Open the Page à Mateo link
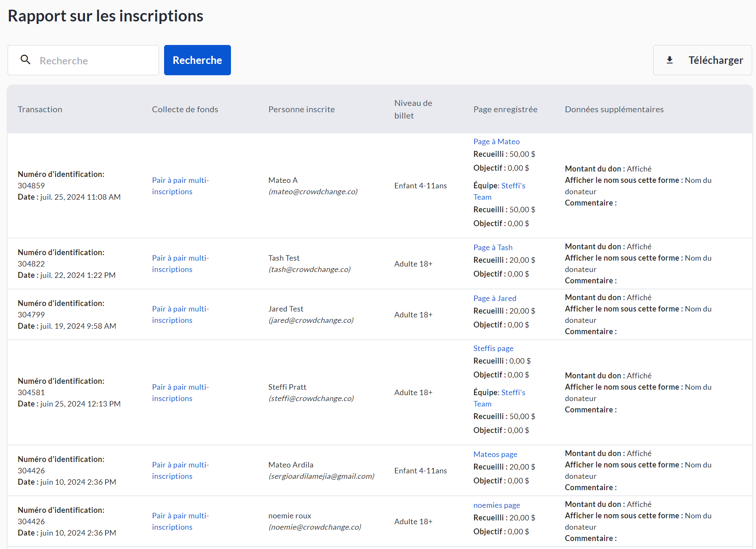This screenshot has height=549, width=756. (x=496, y=142)
